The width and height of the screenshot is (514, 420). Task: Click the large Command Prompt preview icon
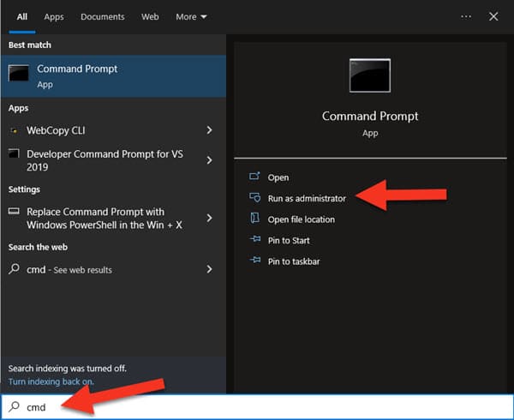[370, 75]
